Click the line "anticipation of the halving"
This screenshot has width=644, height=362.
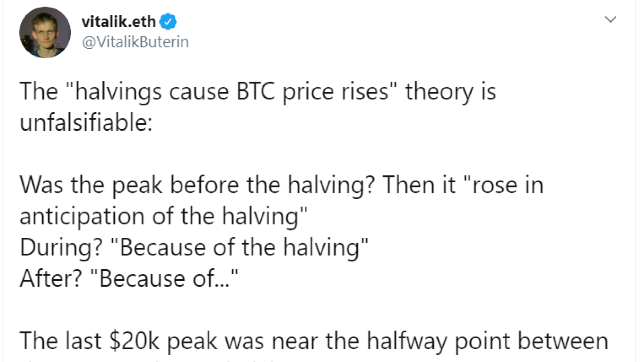[163, 216]
